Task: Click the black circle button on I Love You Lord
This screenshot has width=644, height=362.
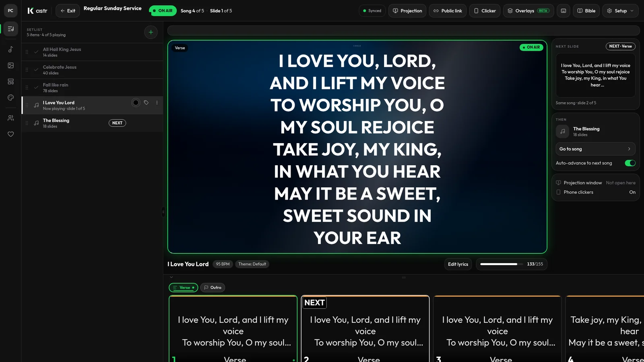Action: [136, 103]
